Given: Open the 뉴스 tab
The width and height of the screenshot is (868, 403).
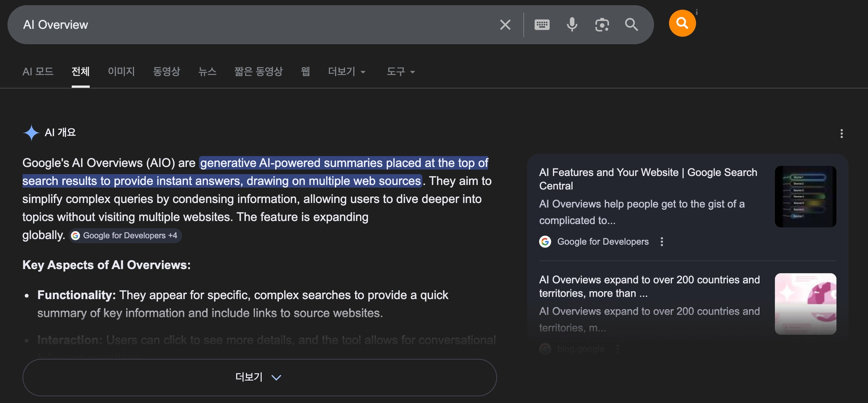Looking at the screenshot, I should pos(207,72).
